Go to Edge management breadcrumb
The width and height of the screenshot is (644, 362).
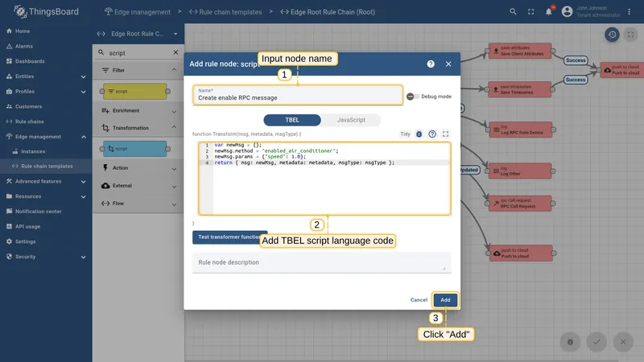[x=137, y=12]
